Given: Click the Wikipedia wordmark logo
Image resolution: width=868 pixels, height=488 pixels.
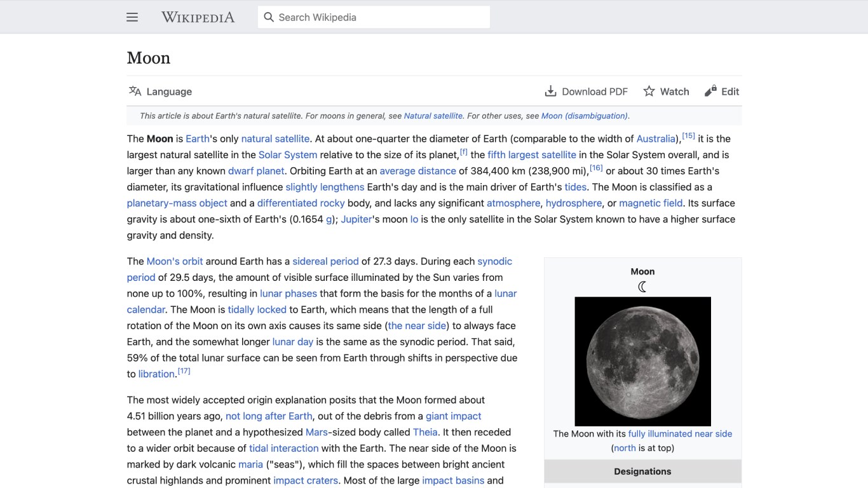Looking at the screenshot, I should pyautogui.click(x=197, y=17).
